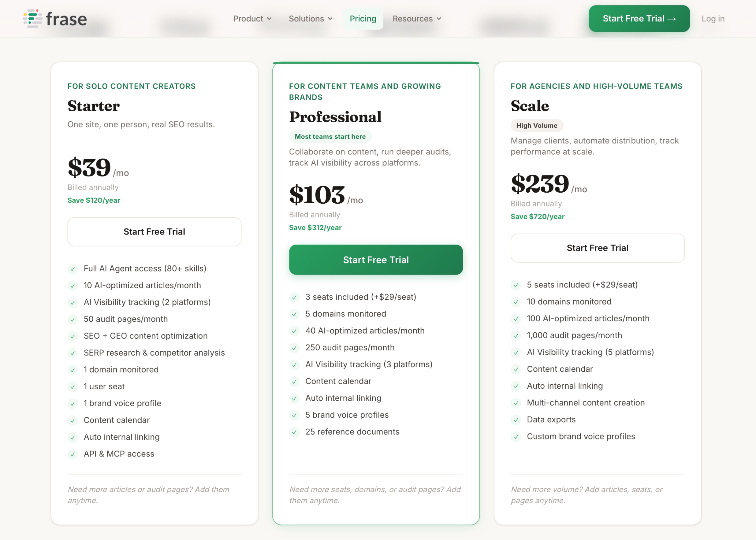756x540 pixels.
Task: Click Start Free Trial in the header
Action: (x=639, y=19)
